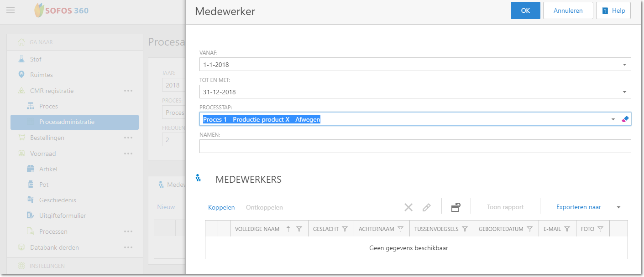The height and width of the screenshot is (277, 644).
Task: Click the Koppelen link
Action: 221,207
